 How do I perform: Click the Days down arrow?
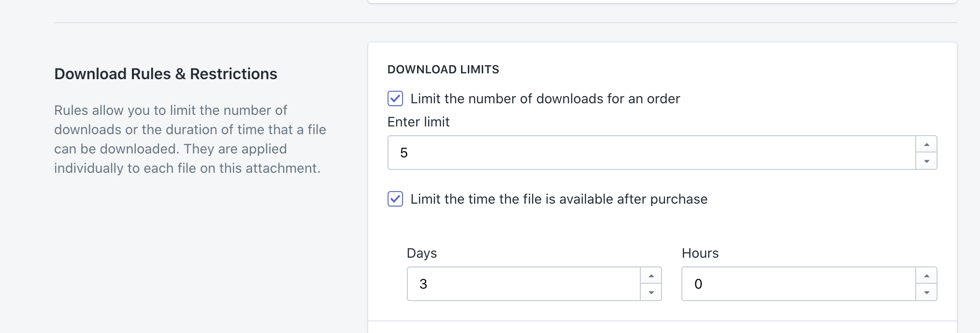[651, 292]
